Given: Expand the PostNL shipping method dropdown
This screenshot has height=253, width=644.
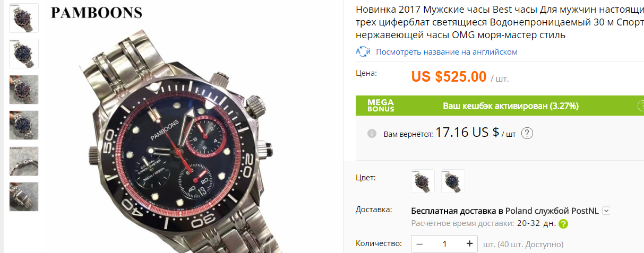Looking at the screenshot, I should point(606,211).
